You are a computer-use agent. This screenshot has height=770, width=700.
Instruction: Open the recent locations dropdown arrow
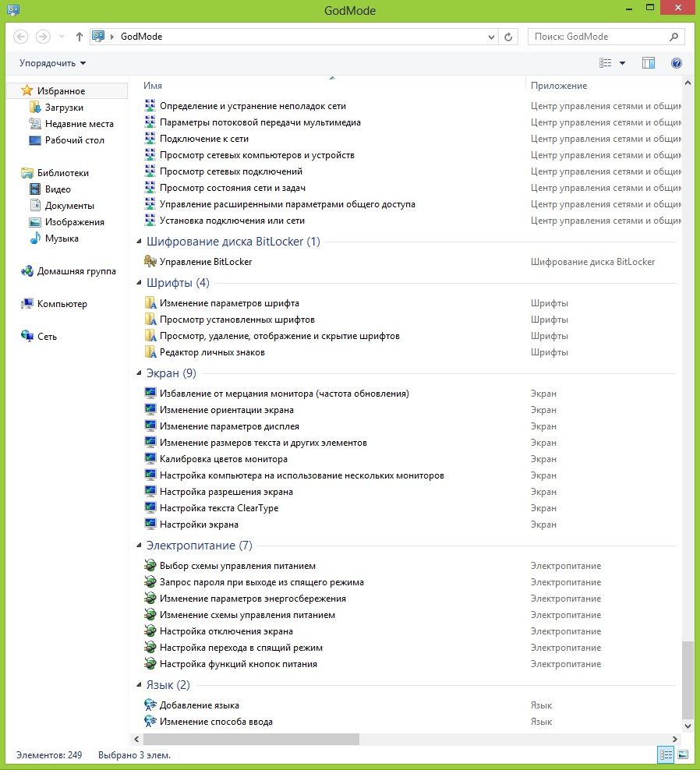(x=62, y=37)
